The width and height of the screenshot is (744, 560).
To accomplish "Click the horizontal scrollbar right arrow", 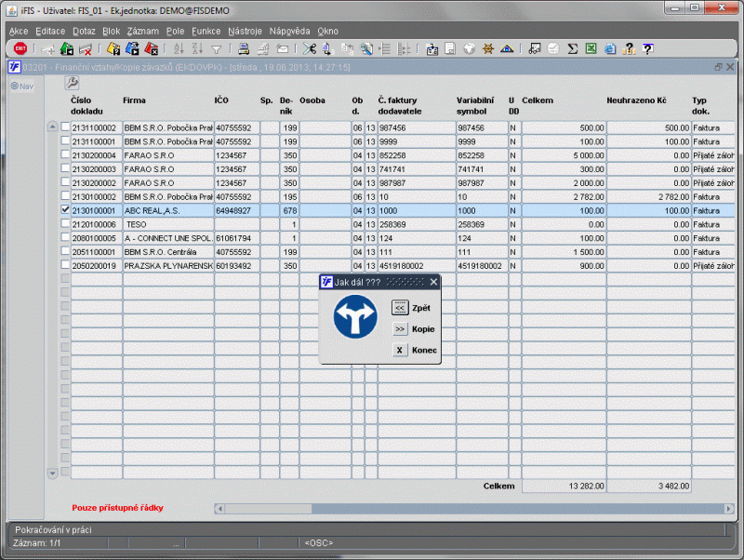I will (729, 509).
